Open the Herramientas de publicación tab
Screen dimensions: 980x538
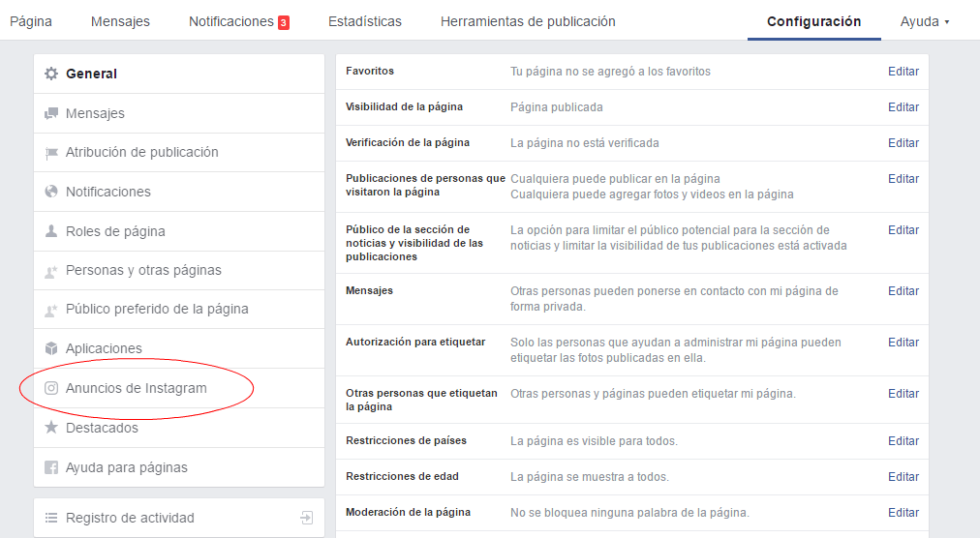527,21
